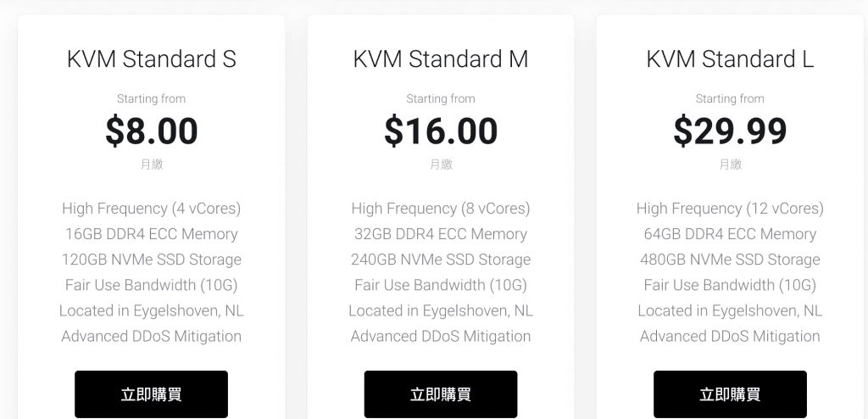Click Located in Eygelshoven, NL in Standard S card

152,310
